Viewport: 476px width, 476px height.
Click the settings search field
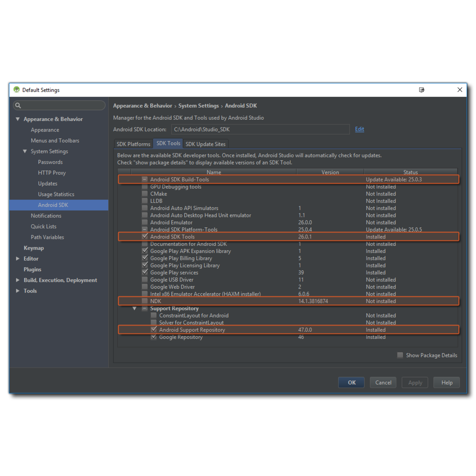click(x=59, y=105)
